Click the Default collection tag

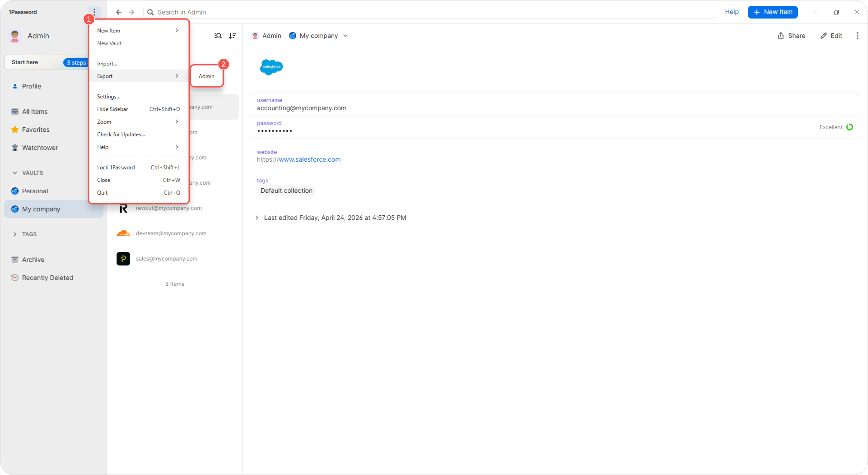click(x=286, y=191)
